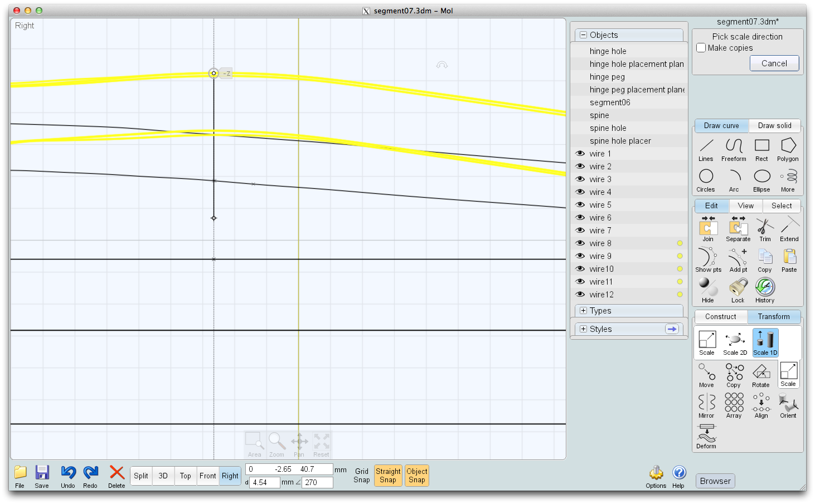This screenshot has height=504, width=815.
Task: Toggle visibility of wire 9
Action: coord(580,256)
